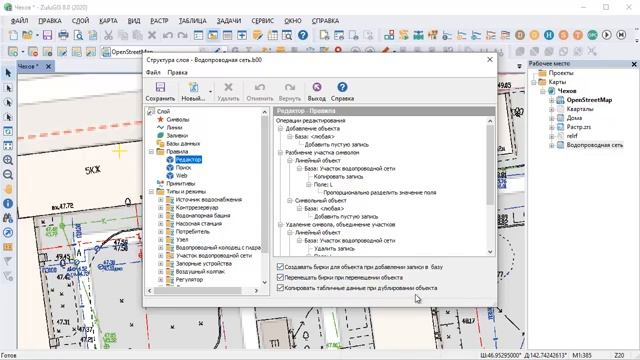Close the Структура слоя dialog
The height and width of the screenshot is (360, 640).
490,60
